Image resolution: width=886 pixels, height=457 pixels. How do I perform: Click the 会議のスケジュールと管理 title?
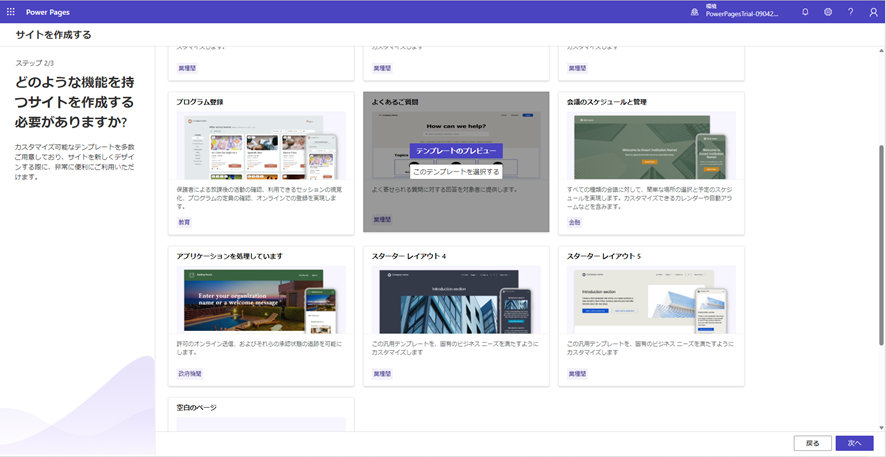pos(606,102)
